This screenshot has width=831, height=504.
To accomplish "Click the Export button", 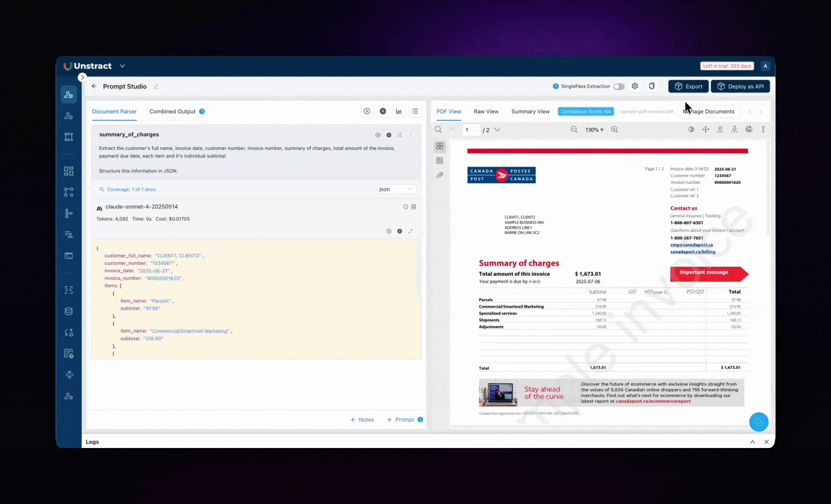I will [689, 86].
